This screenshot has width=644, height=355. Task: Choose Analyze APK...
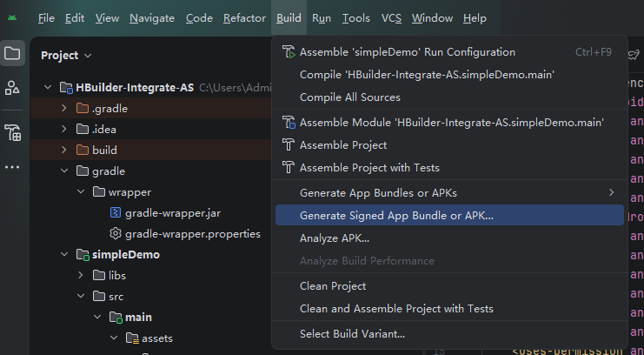click(x=449, y=238)
